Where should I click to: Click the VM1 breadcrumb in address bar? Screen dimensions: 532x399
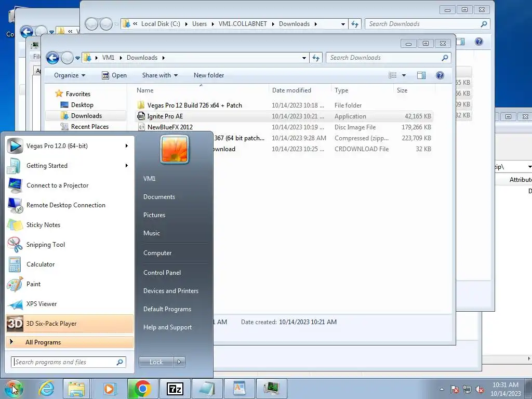pos(108,58)
